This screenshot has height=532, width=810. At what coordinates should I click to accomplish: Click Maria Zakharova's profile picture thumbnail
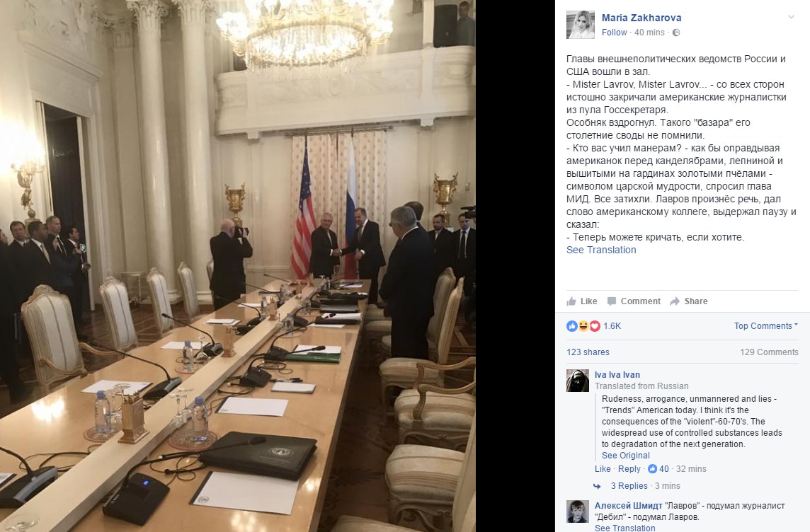[x=581, y=25]
